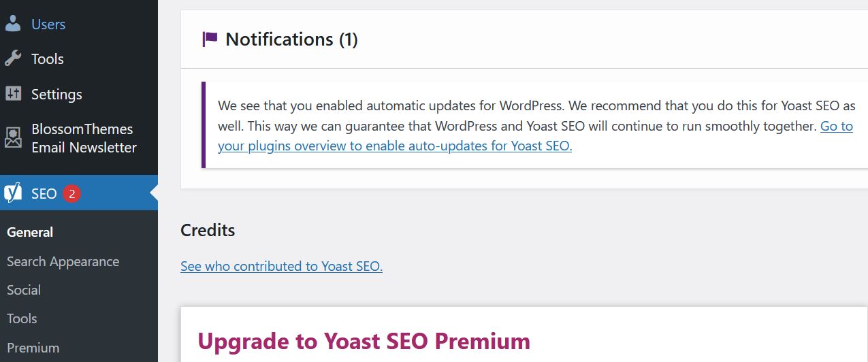Select the BlossomThemes Email Newsletter menu text

[x=83, y=138]
